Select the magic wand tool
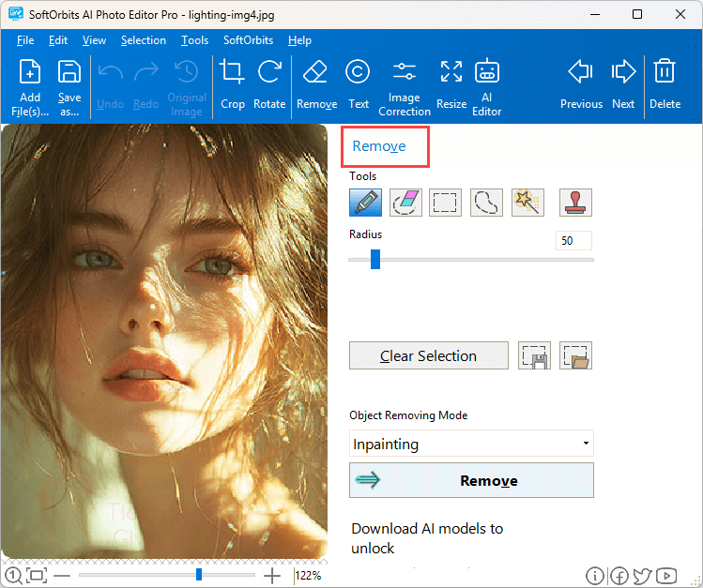The height and width of the screenshot is (588, 703). (527, 203)
